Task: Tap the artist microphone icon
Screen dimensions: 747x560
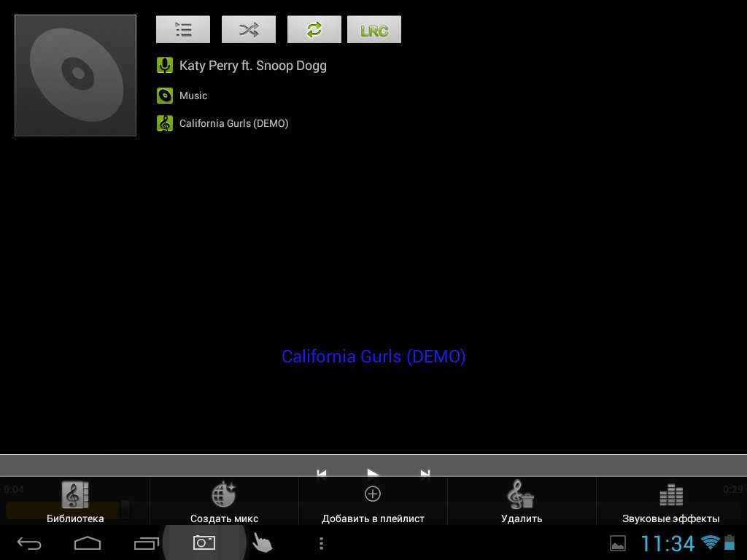Action: click(x=165, y=66)
